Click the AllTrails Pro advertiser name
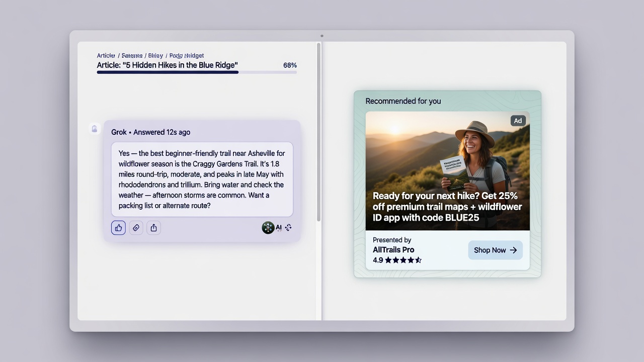This screenshot has width=644, height=362. pos(393,250)
